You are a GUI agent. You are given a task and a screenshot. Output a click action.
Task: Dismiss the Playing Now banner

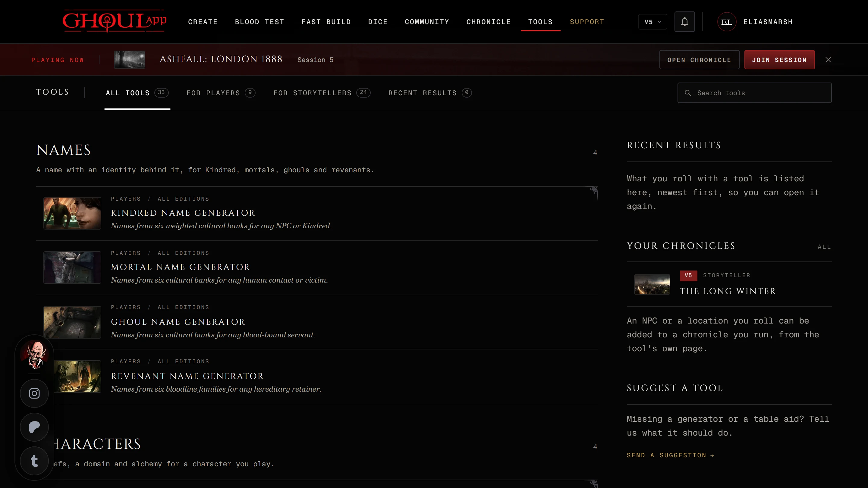828,60
